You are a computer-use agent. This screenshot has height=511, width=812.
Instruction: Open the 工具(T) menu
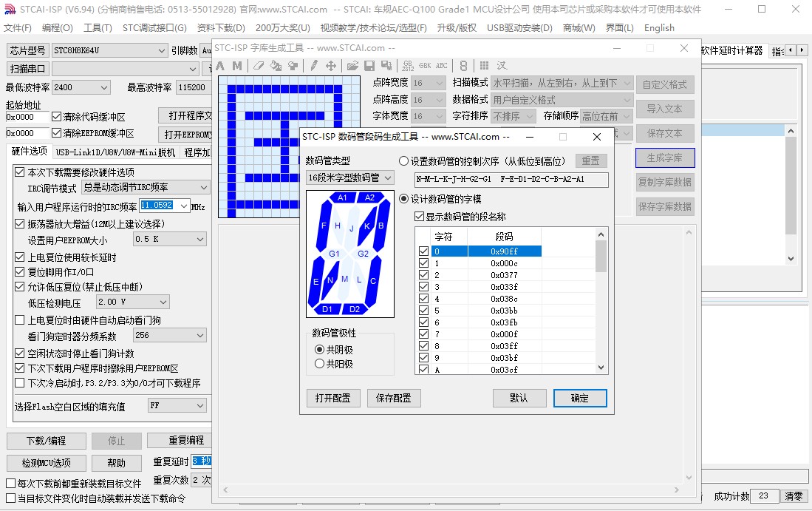(x=98, y=28)
